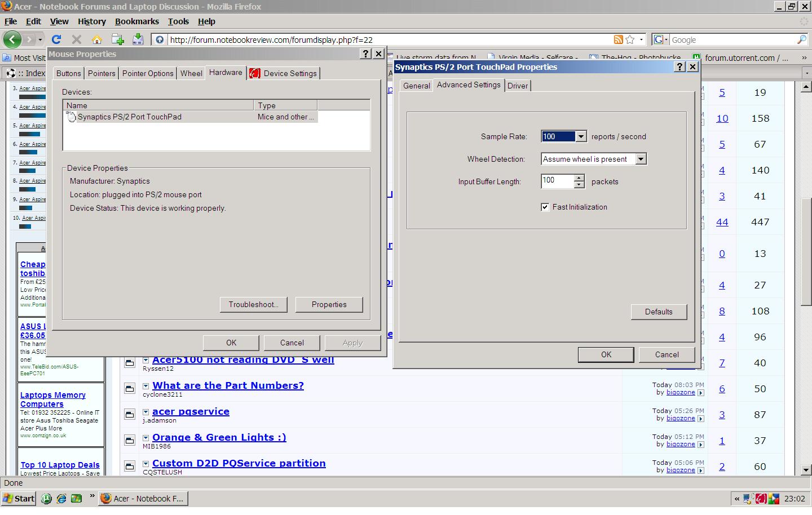Click thread icon beside 'Orange & Green Lights :)'
The height and width of the screenshot is (515, 812).
(129, 441)
